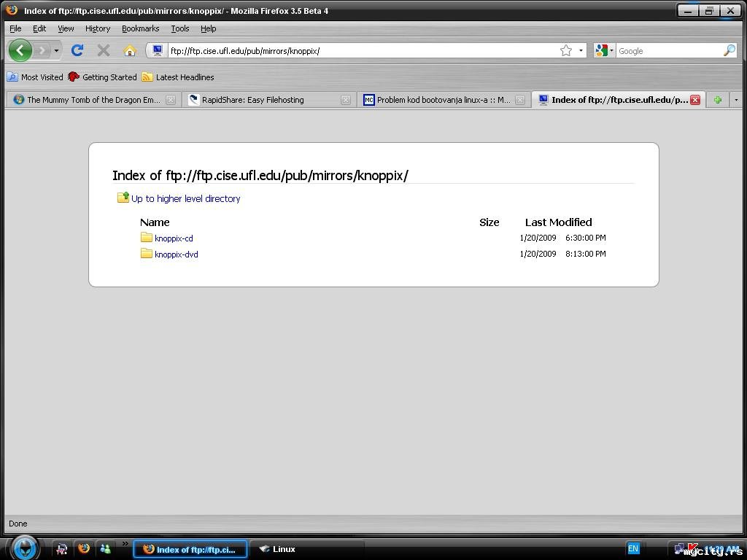Click the green Back navigation button
Viewport: 747px width, 560px height.
(20, 50)
